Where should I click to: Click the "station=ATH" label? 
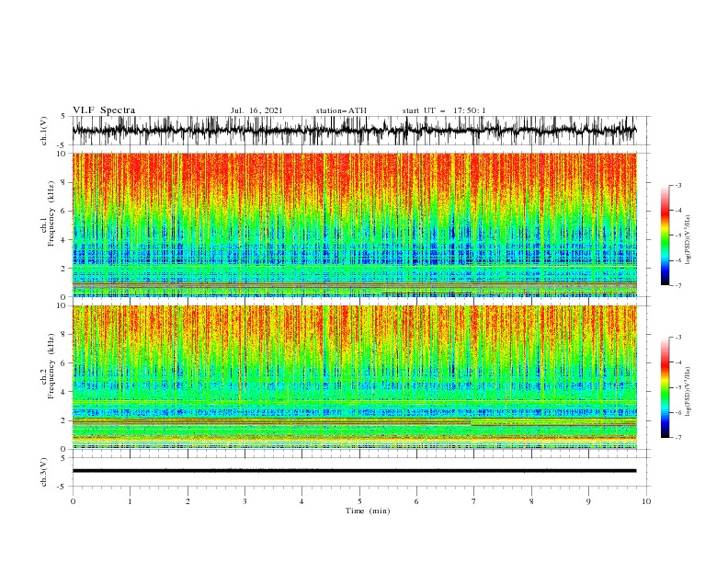[x=341, y=110]
